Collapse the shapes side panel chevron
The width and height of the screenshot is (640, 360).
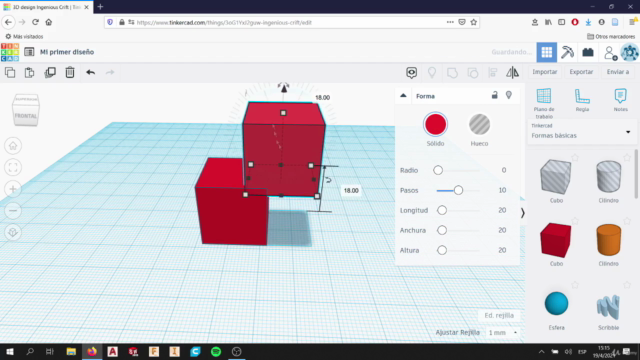(522, 213)
